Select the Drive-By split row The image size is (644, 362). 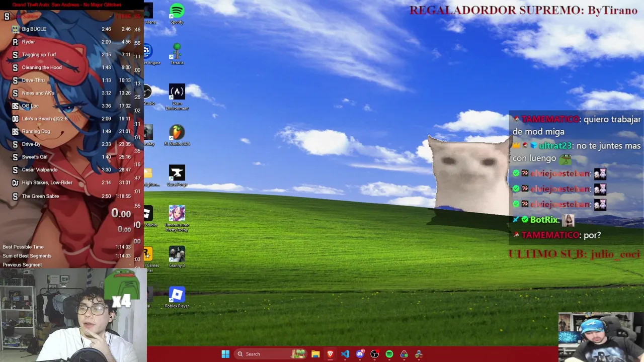[x=71, y=144]
